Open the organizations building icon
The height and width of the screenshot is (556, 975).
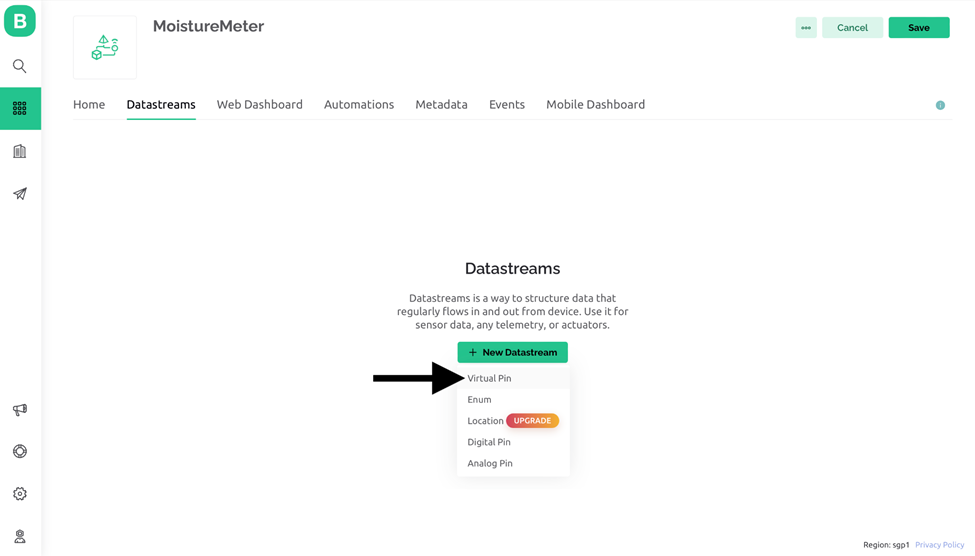(x=20, y=151)
